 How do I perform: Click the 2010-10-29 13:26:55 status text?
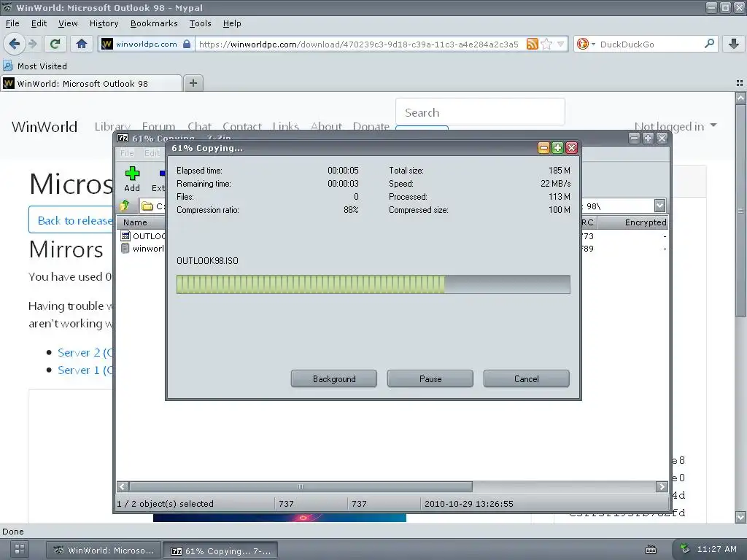click(x=469, y=503)
